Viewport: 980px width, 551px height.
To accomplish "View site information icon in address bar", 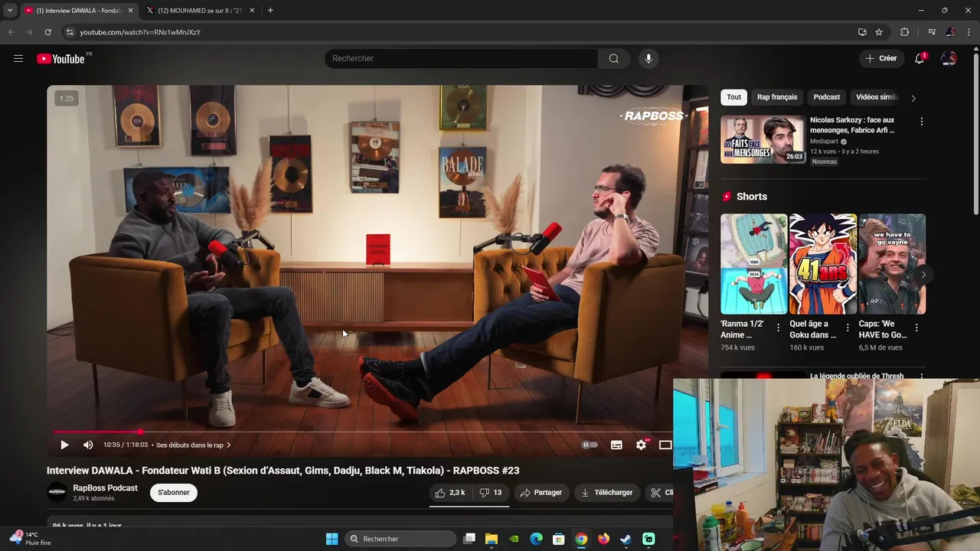I will (x=69, y=32).
